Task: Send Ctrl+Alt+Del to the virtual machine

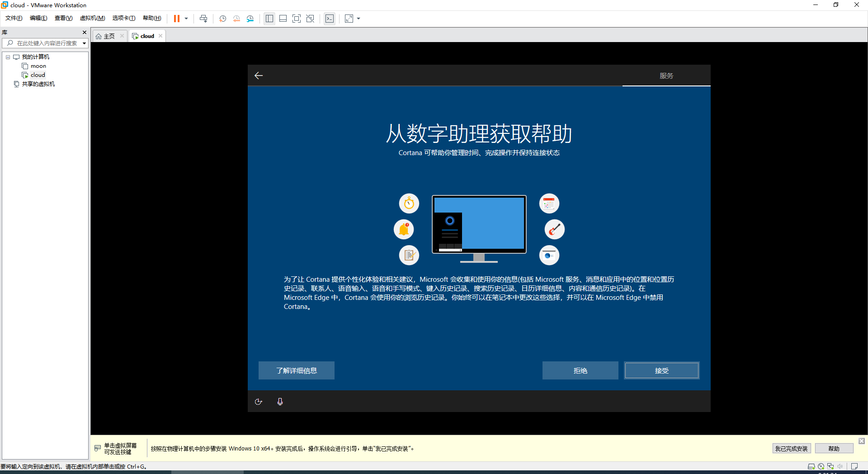Action: click(203, 19)
